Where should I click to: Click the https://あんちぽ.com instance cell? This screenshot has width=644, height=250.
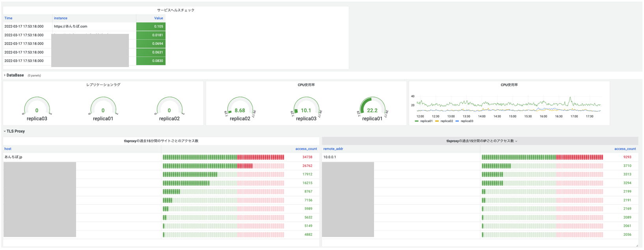(71, 26)
